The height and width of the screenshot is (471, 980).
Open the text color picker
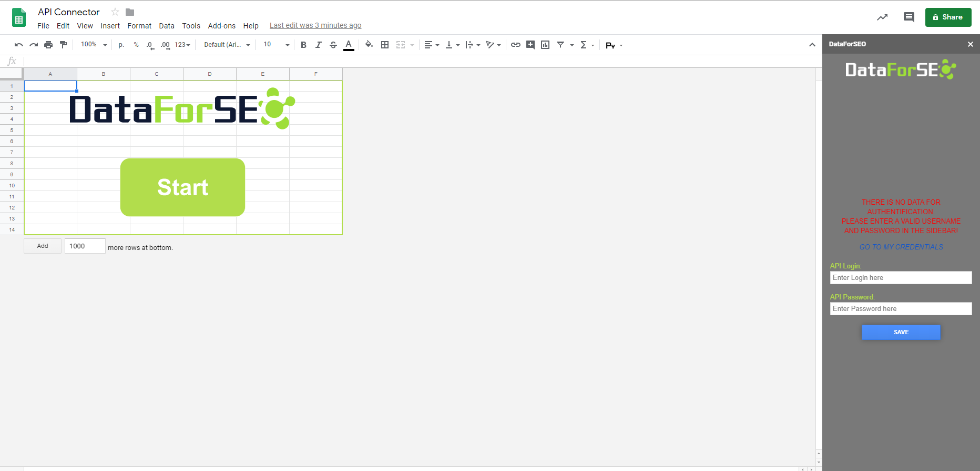[348, 45]
